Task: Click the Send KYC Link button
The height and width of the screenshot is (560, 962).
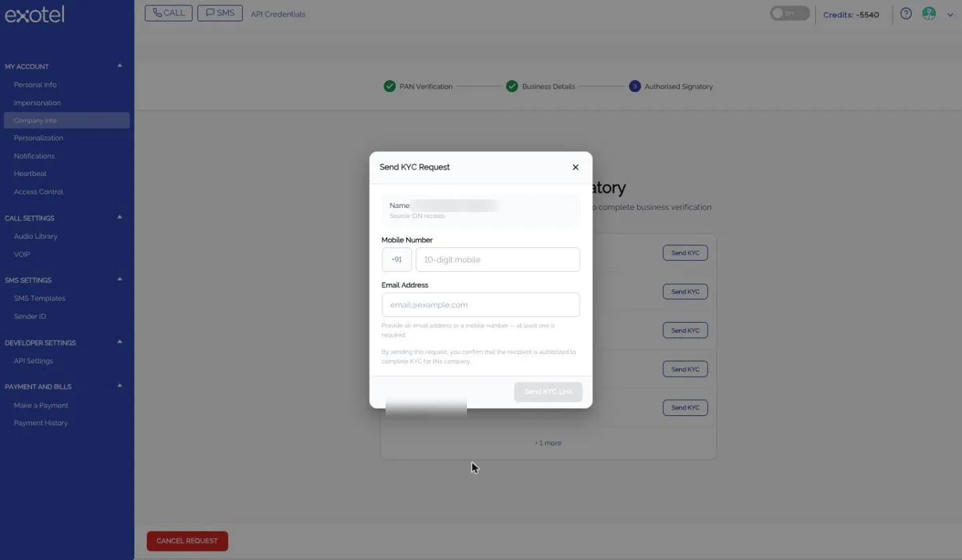Action: pyautogui.click(x=548, y=391)
